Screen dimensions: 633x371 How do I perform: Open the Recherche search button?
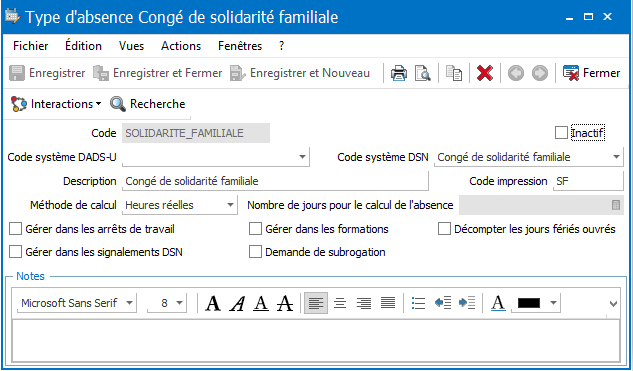point(148,104)
